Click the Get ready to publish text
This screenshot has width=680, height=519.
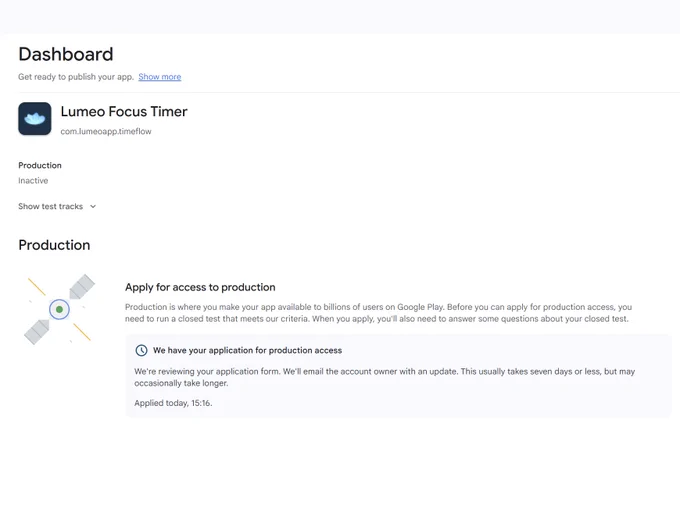pos(76,77)
